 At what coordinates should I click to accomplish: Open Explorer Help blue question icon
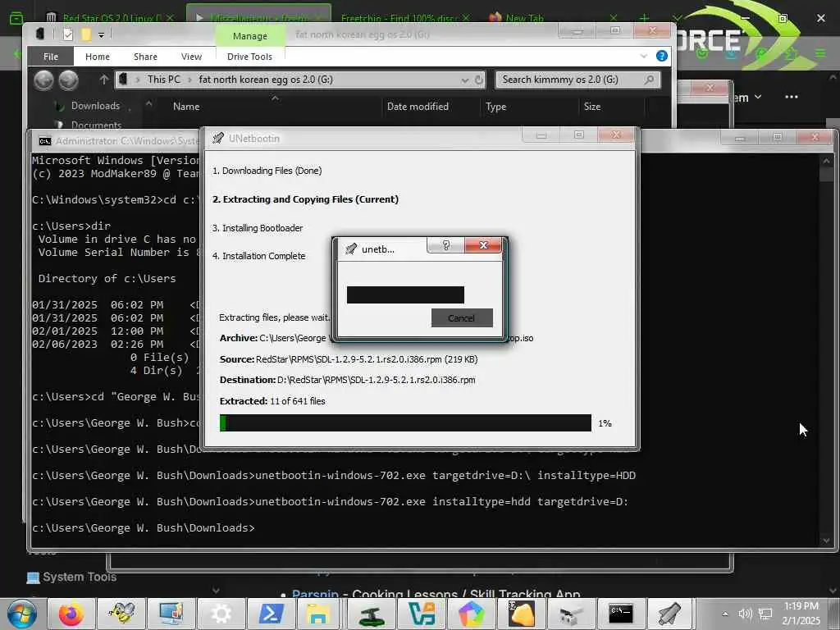pos(662,56)
